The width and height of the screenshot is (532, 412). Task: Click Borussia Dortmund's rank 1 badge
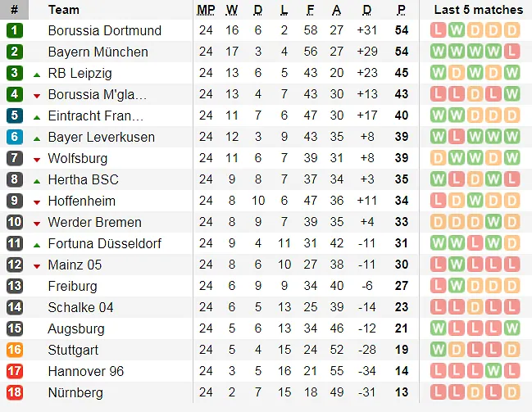[14, 30]
